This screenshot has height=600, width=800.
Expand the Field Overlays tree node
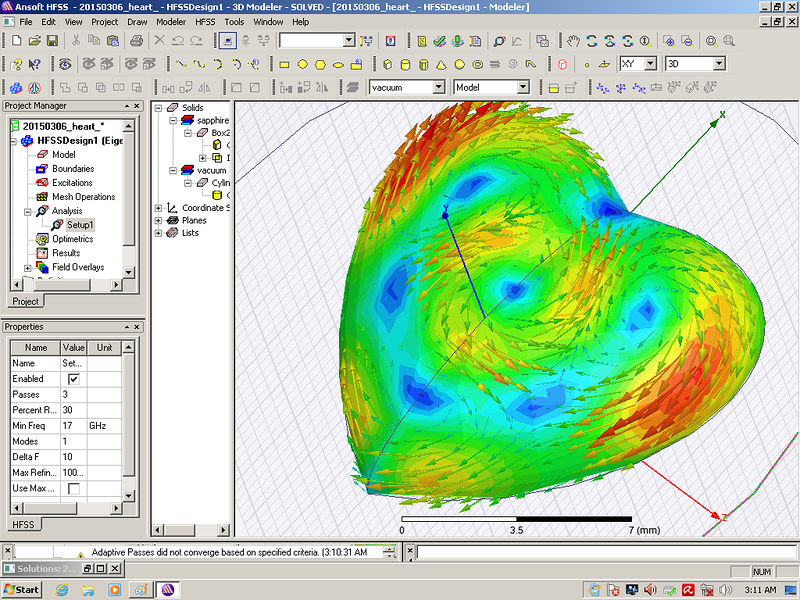[28, 268]
